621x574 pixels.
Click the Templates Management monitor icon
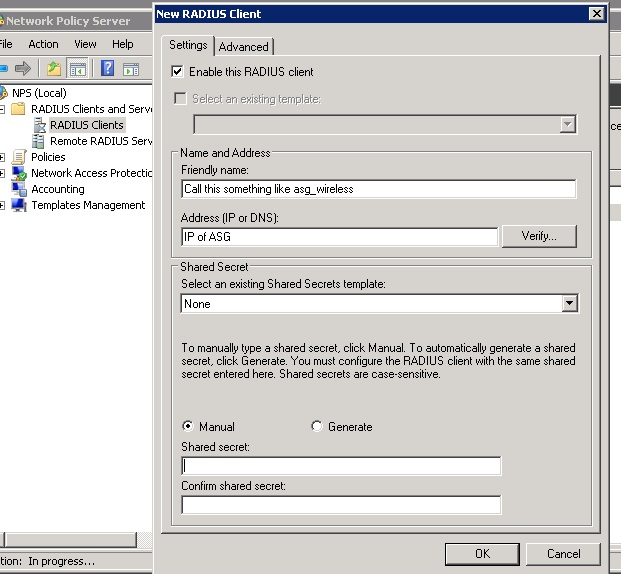(x=19, y=205)
